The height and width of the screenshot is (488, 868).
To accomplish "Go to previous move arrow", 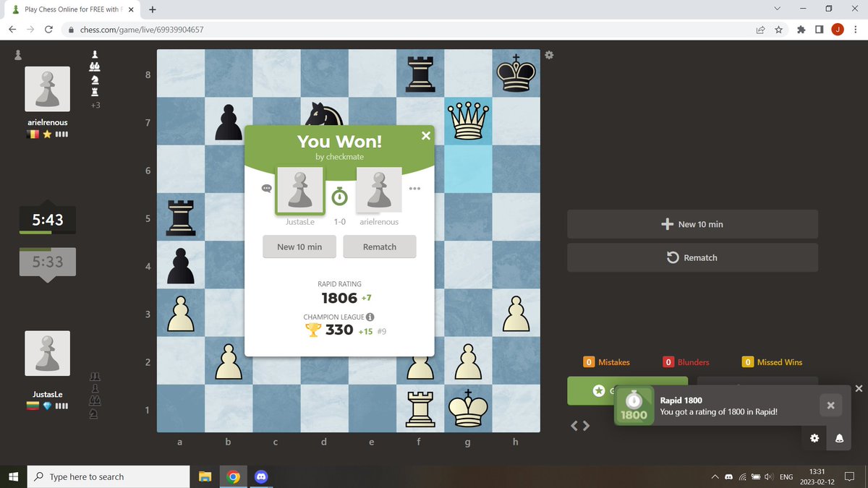I will pyautogui.click(x=575, y=426).
